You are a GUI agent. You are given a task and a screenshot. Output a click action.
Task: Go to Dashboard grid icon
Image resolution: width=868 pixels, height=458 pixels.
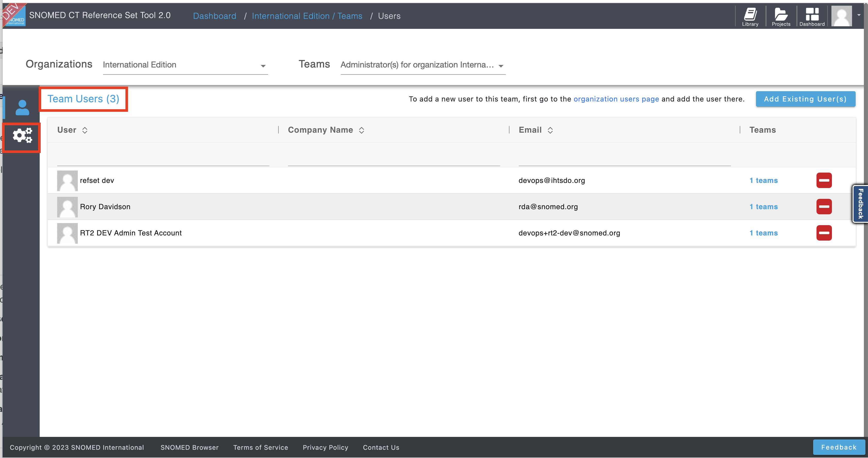point(812,16)
